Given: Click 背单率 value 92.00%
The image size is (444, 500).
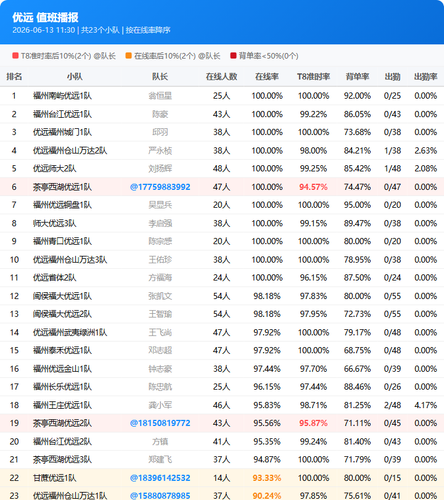Looking at the screenshot, I should tap(357, 96).
